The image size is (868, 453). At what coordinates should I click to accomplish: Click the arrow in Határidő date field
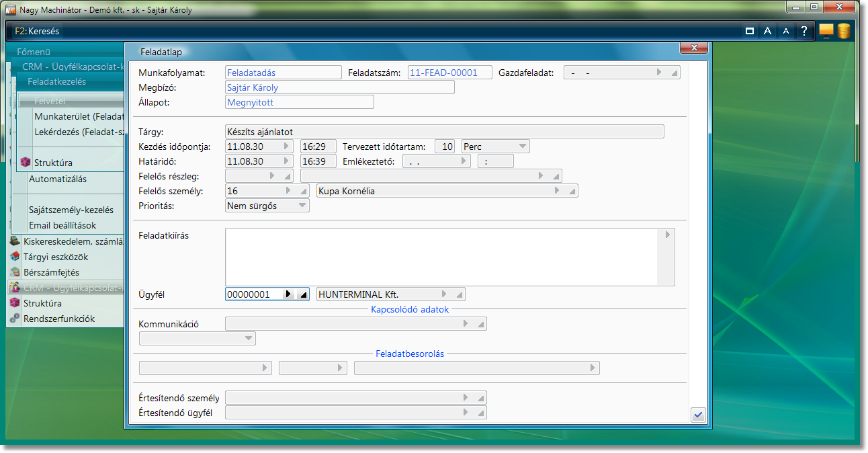286,161
